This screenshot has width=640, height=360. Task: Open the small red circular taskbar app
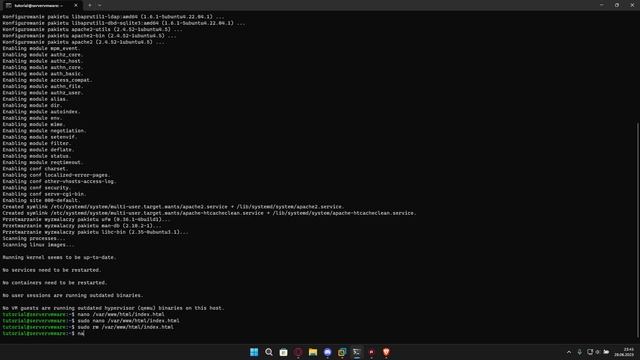coord(371,352)
